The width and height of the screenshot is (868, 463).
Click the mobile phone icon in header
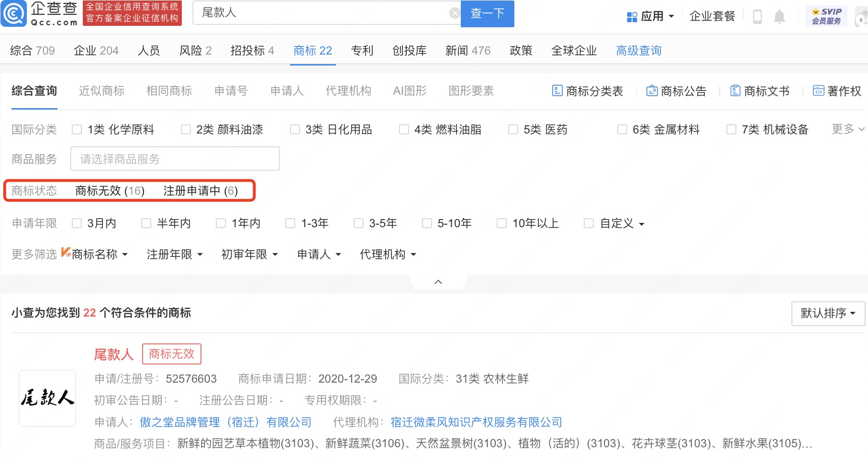coord(757,15)
